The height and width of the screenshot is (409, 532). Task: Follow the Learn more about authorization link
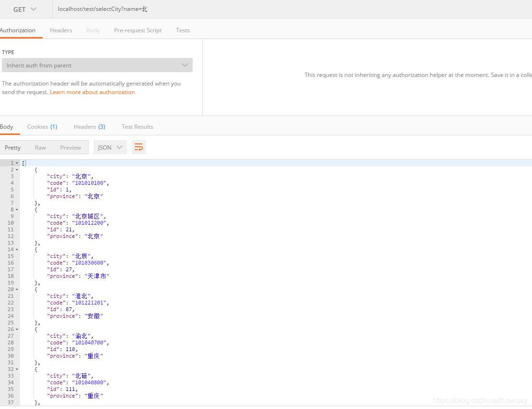(92, 92)
